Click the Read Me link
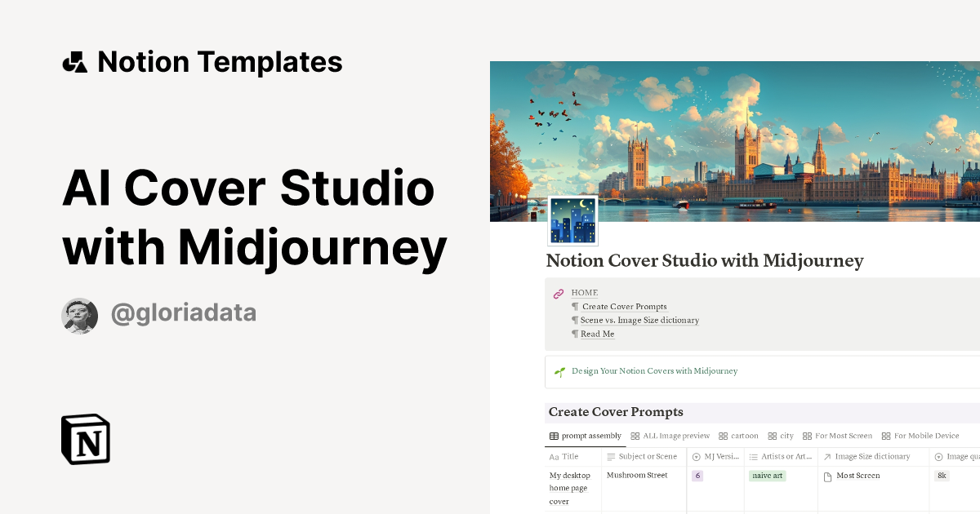980x514 pixels. (x=596, y=333)
